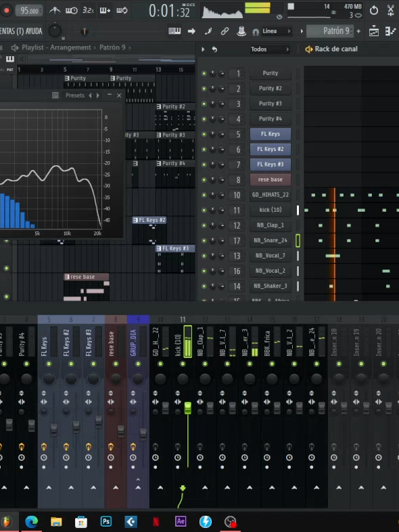Open Microsoft Edge from the taskbar
399x532 pixels.
[32, 522]
